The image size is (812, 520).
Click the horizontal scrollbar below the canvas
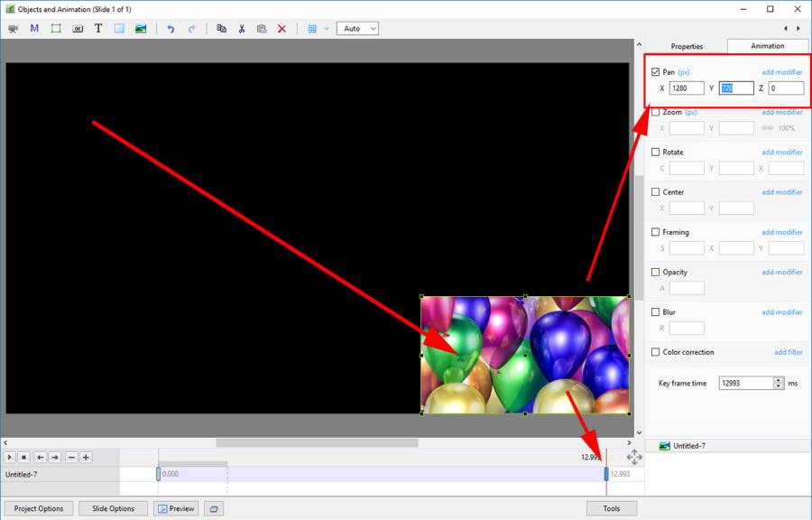(x=316, y=443)
